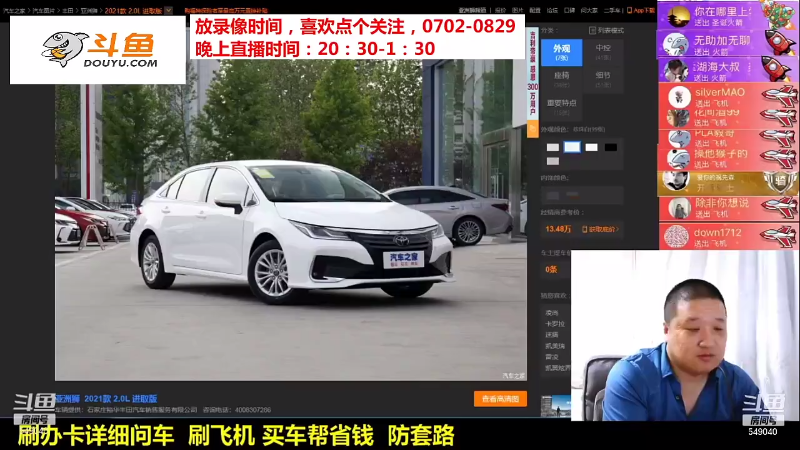800x450 pixels.
Task: Select the 重要特点 key features category
Action: (561, 106)
